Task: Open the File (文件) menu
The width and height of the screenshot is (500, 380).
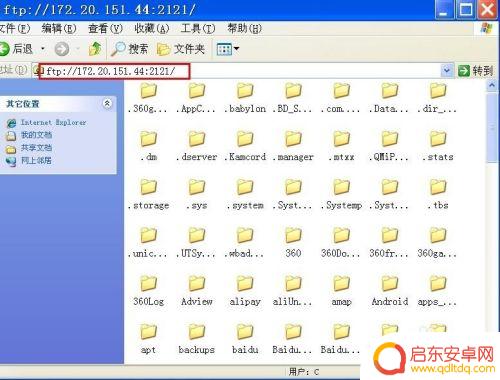Action: [x=15, y=29]
